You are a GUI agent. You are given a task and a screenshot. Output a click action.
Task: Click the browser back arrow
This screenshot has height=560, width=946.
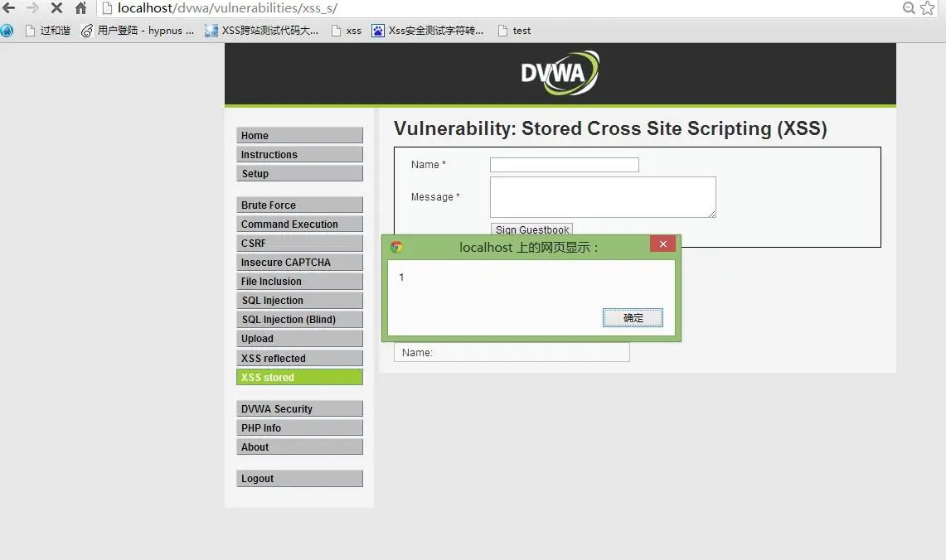(8, 7)
